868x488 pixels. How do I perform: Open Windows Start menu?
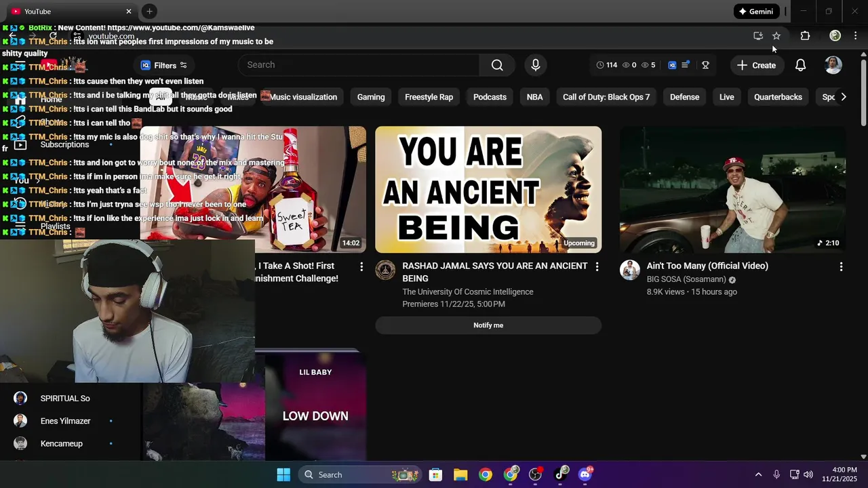[x=283, y=474]
